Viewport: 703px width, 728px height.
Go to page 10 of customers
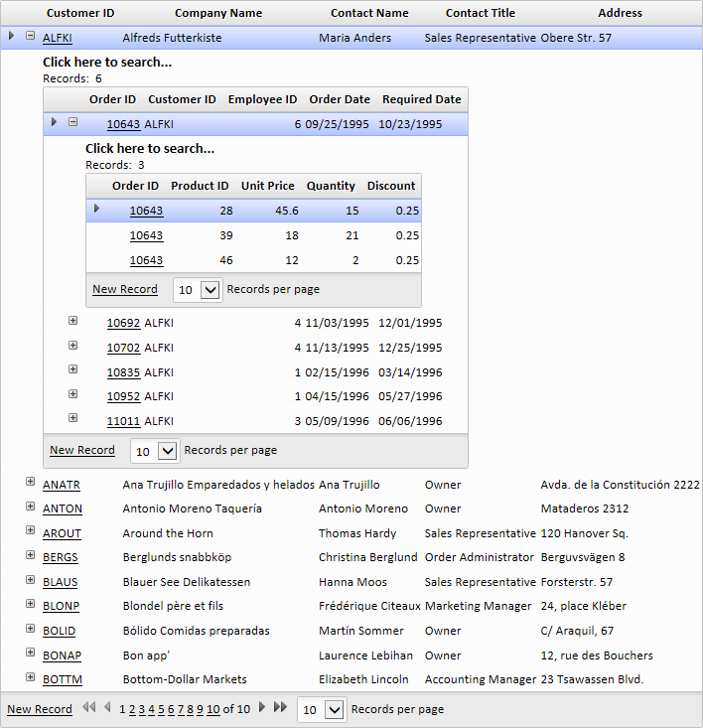pos(213,709)
